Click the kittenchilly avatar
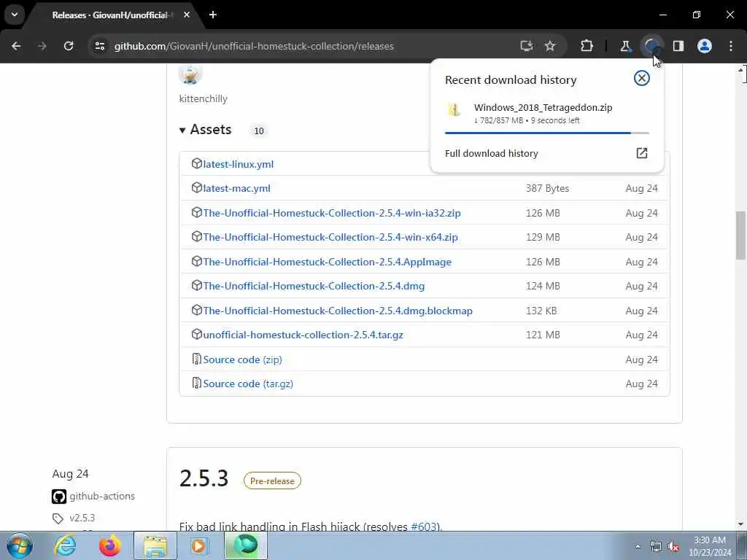Screen dimensions: 747x560 (190, 74)
